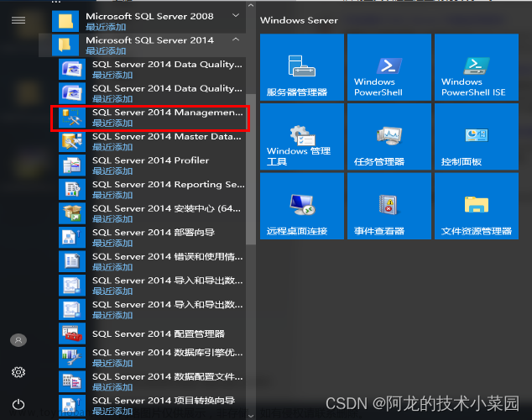
Task: Select SQL Server 2014 安装中心 (64... entry
Action: [x=152, y=213]
